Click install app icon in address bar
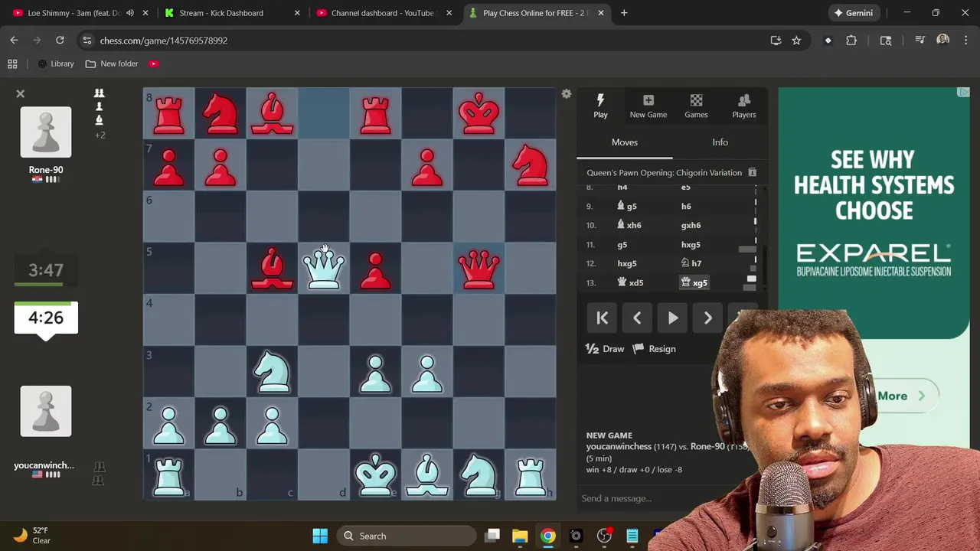This screenshot has height=551, width=980. (776, 41)
